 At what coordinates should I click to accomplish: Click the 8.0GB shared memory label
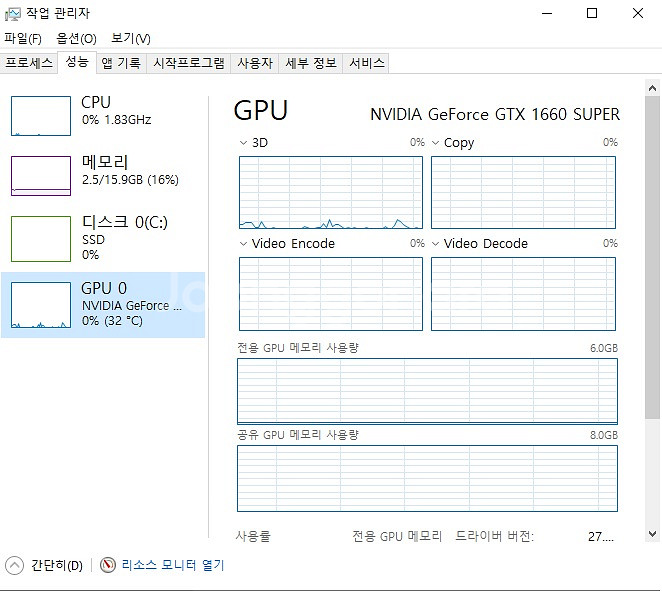point(604,435)
